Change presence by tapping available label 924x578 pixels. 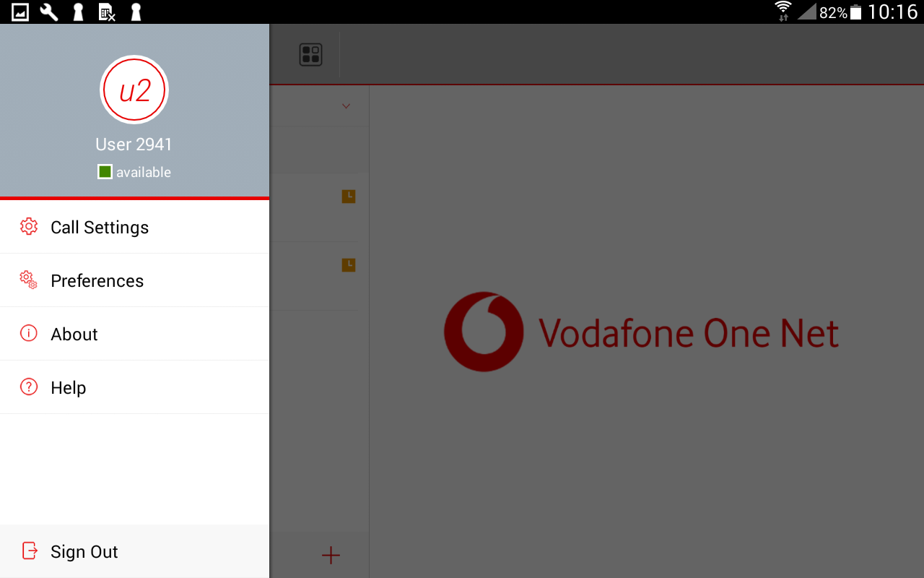144,172
